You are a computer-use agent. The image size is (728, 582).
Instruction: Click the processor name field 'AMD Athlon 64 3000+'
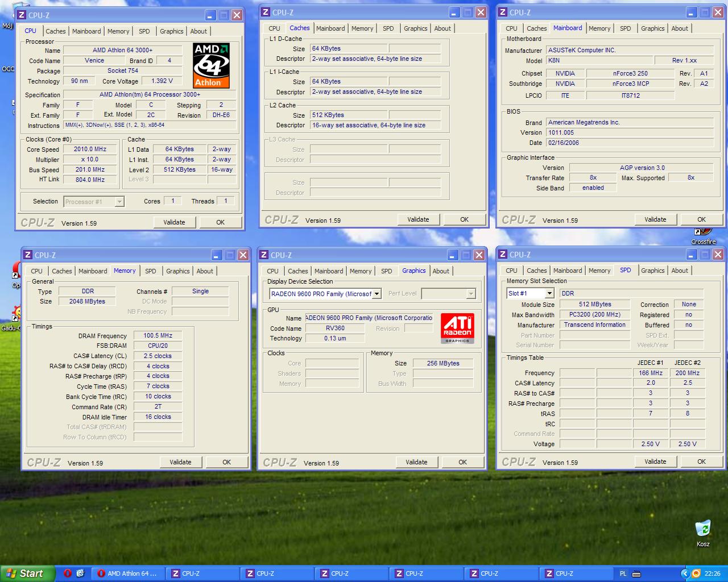click(x=122, y=50)
